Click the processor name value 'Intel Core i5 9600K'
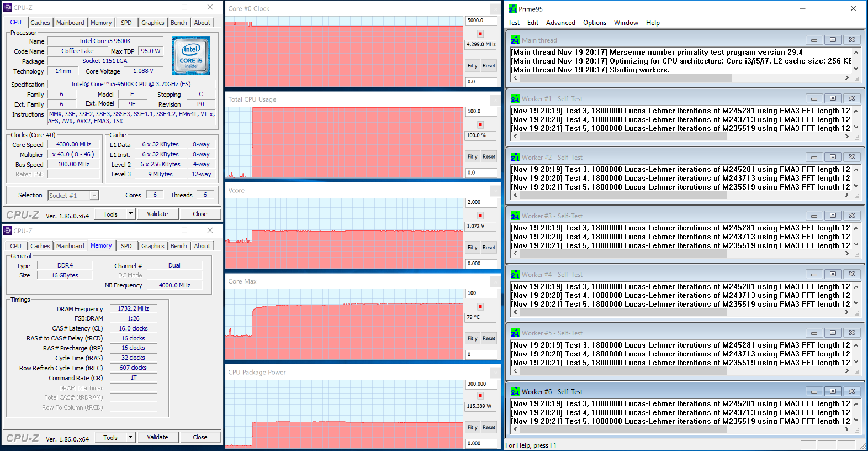The height and width of the screenshot is (451, 868). 105,41
